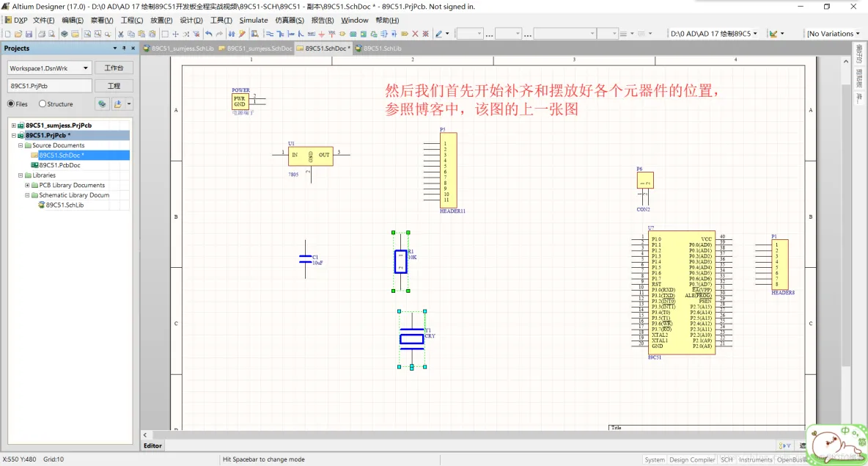Select the Files view radio button
Image resolution: width=868 pixels, height=466 pixels.
point(11,103)
